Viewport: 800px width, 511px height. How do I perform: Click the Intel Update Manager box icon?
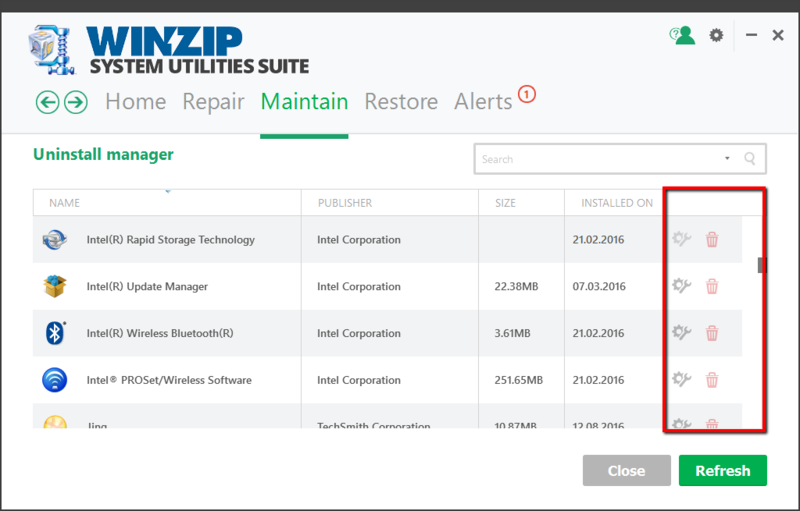[x=55, y=286]
